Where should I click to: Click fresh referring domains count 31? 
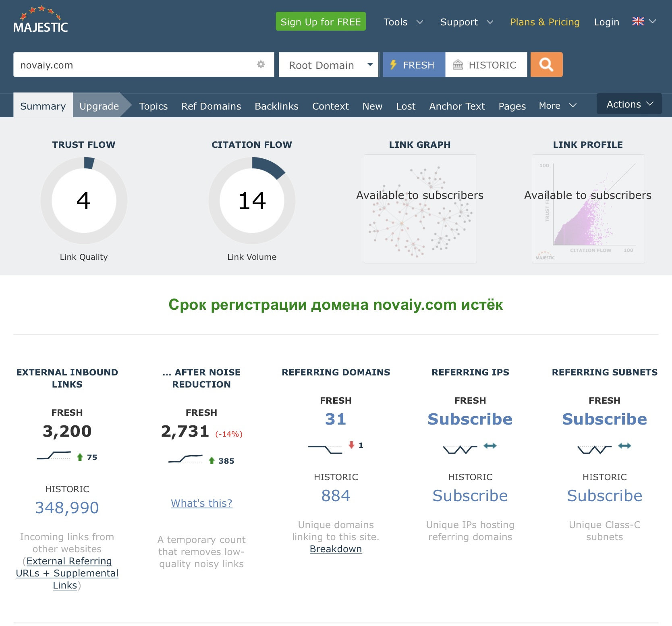point(336,419)
